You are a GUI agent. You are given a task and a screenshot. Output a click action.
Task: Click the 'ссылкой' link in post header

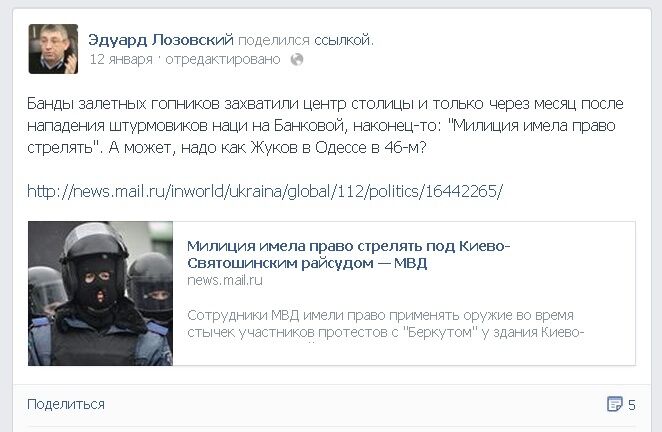pyautogui.click(x=342, y=40)
